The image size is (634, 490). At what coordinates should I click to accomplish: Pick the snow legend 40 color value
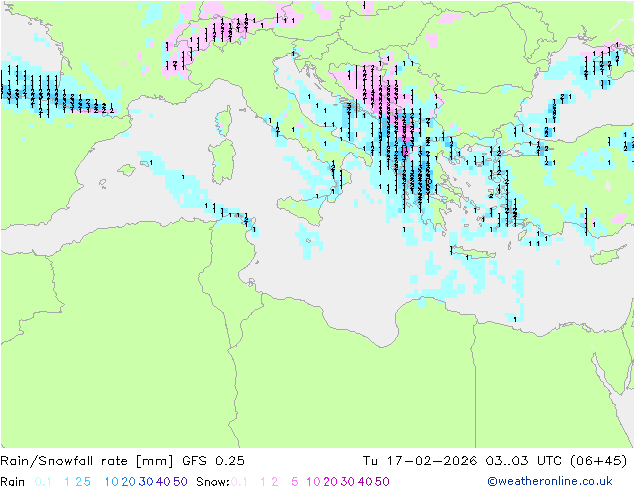pos(365,482)
